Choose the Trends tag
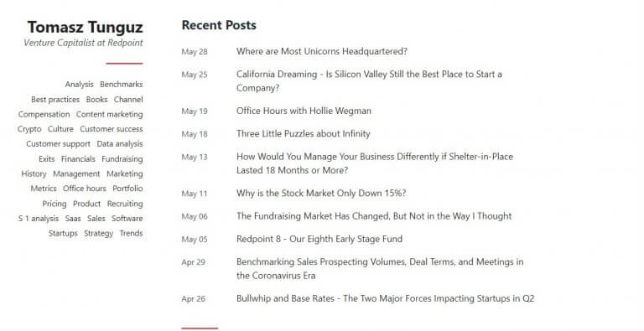Screen dimensions: 644x331 pos(131,233)
